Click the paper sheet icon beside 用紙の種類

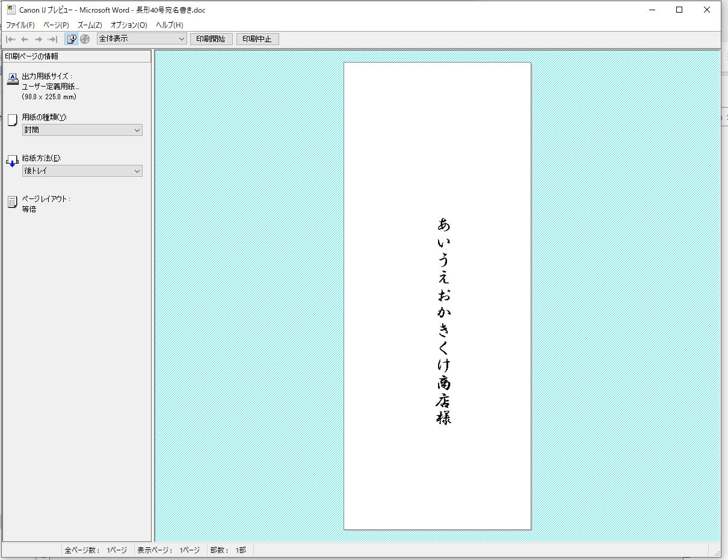tap(13, 120)
